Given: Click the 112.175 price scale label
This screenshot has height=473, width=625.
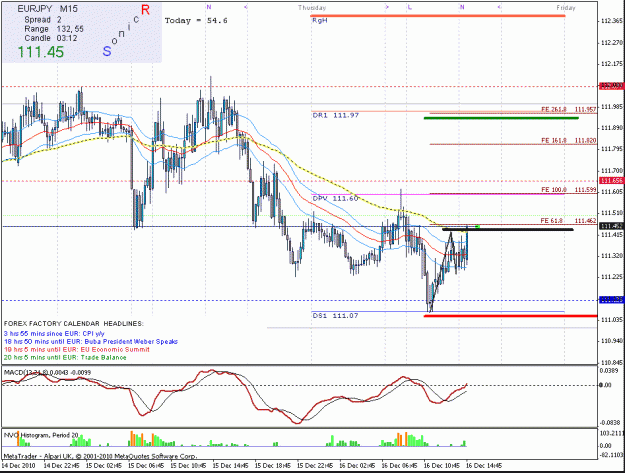Looking at the screenshot, I should pos(611,64).
